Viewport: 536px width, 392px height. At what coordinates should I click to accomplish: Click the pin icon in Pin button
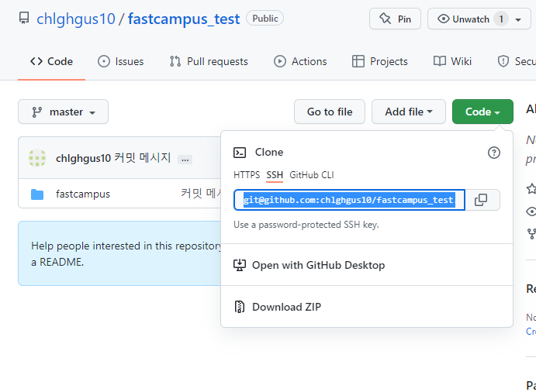[x=386, y=19]
